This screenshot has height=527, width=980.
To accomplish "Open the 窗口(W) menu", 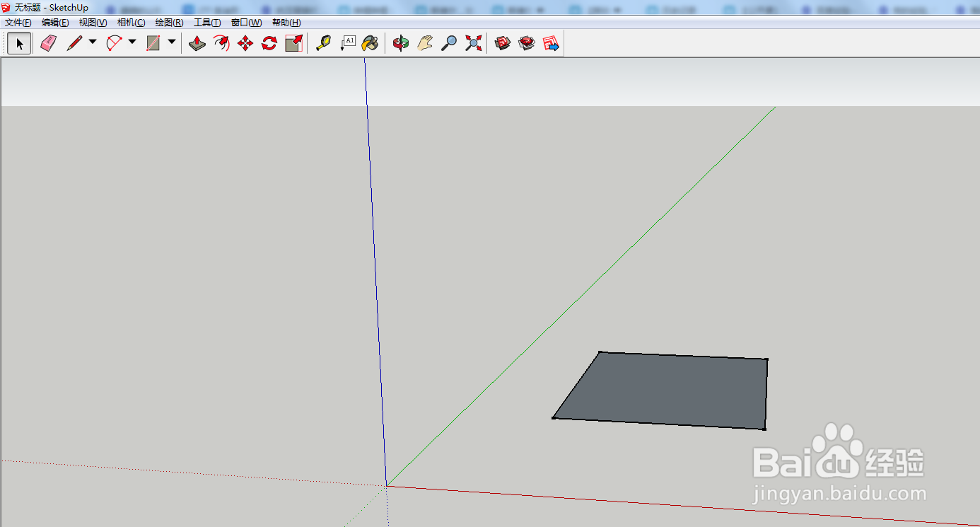I will click(247, 23).
